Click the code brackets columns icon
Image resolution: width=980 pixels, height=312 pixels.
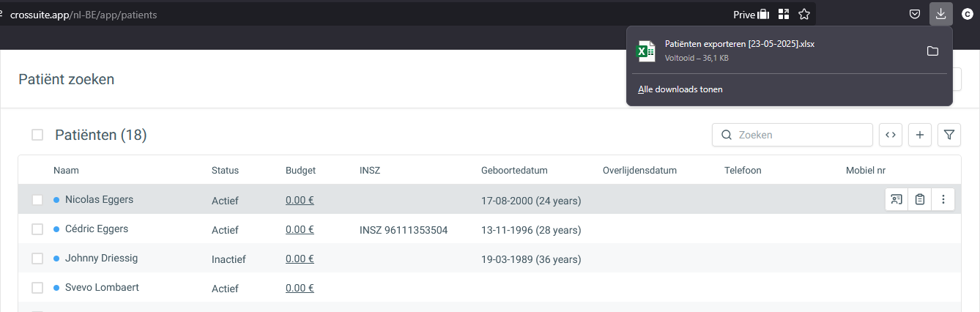(x=891, y=135)
